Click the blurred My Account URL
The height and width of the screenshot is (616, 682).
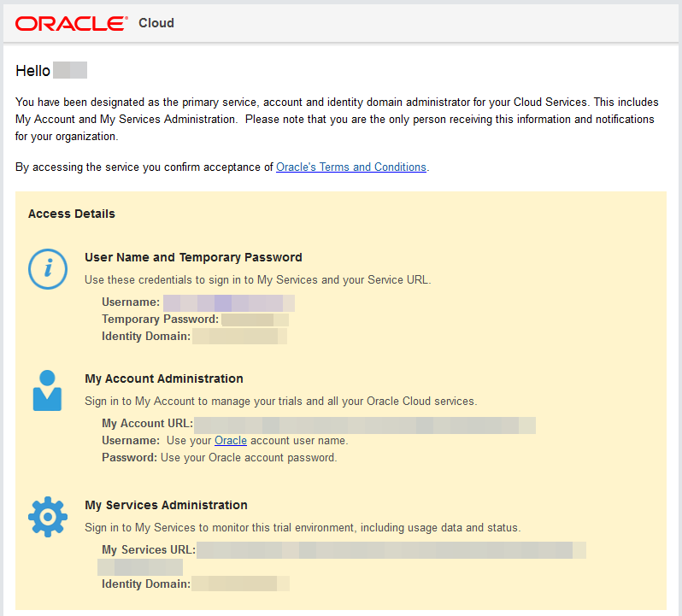point(365,424)
